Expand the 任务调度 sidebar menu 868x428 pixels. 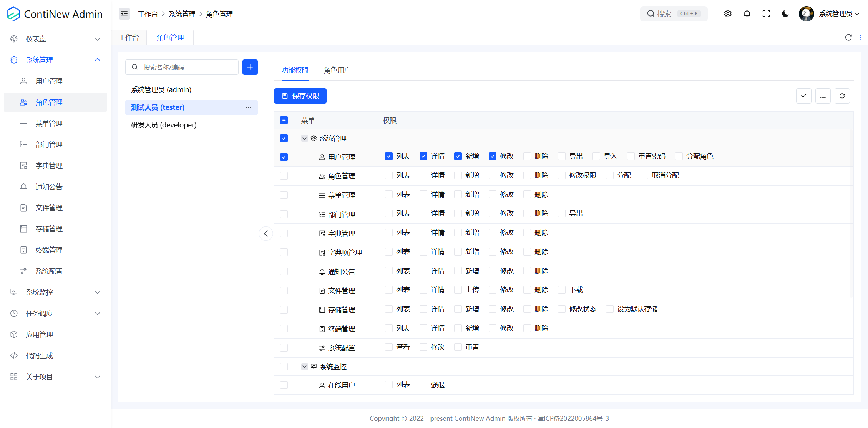[55, 313]
